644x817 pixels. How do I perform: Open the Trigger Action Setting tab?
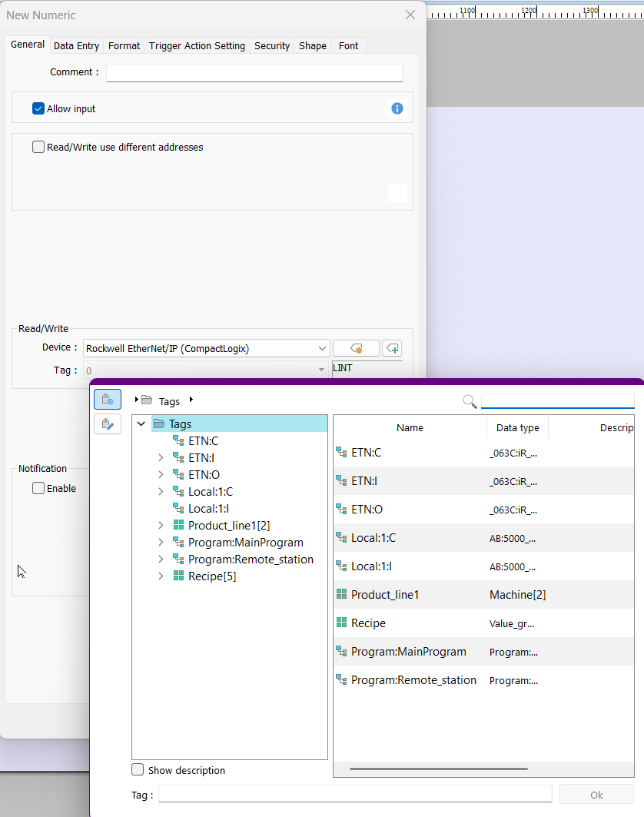pyautogui.click(x=197, y=46)
